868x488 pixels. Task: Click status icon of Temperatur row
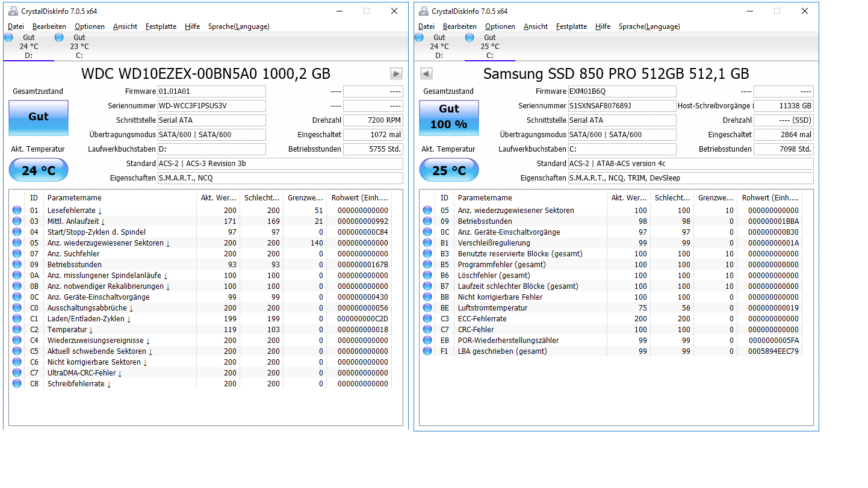(x=17, y=330)
